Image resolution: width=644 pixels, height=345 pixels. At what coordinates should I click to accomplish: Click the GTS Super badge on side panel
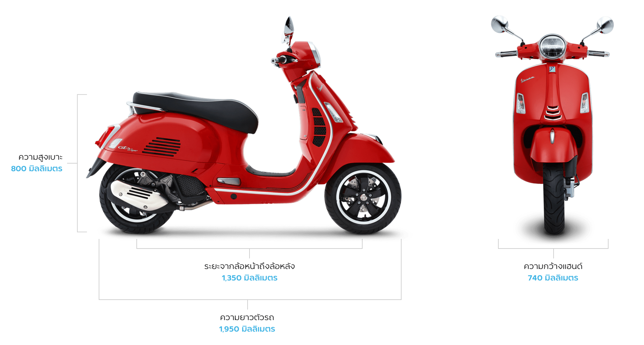tap(127, 148)
